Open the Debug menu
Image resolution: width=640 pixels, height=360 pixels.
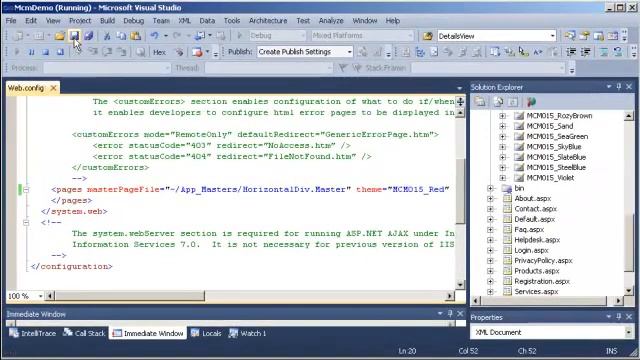point(133,20)
